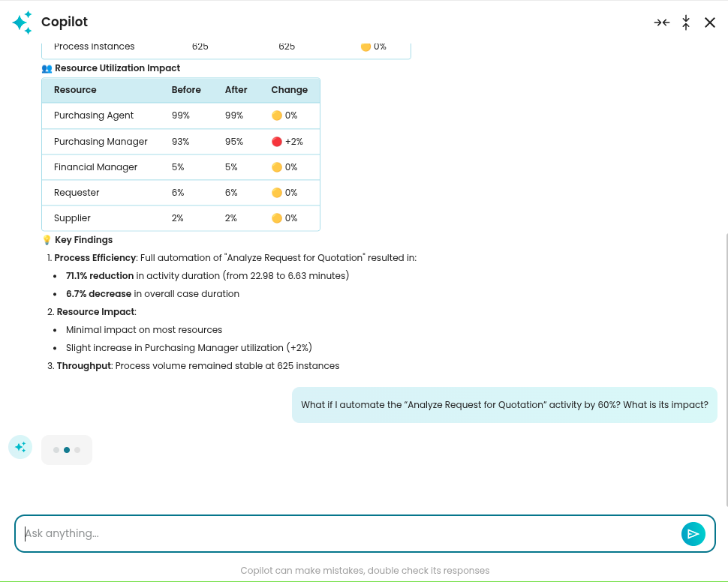Click the typing indicator dots bubble

(x=67, y=450)
